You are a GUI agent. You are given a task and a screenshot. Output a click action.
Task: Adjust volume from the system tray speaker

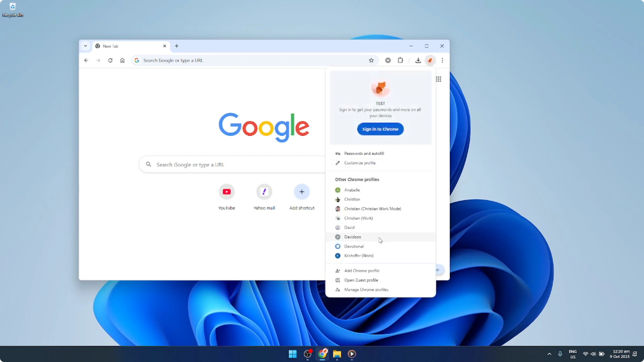pos(593,354)
